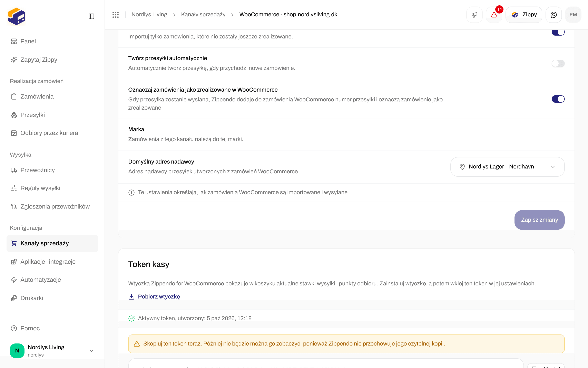Open the apps grid icon

(116, 15)
